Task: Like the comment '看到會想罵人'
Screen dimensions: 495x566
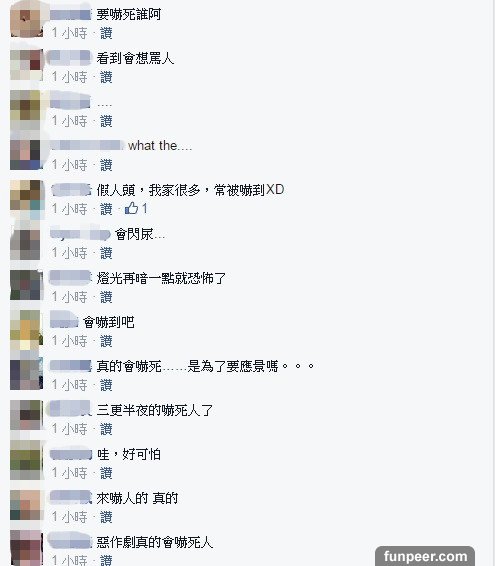Action: point(106,77)
